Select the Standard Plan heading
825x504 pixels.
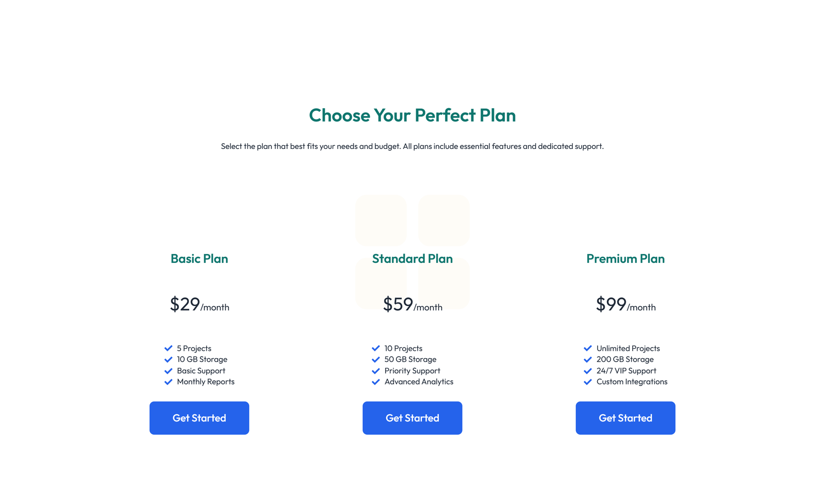coord(412,259)
